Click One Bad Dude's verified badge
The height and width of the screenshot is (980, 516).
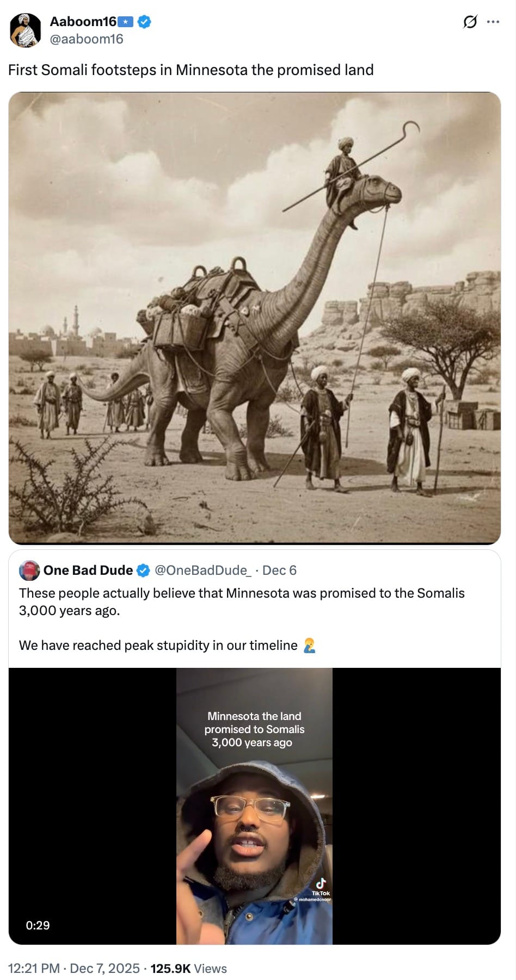pos(143,570)
